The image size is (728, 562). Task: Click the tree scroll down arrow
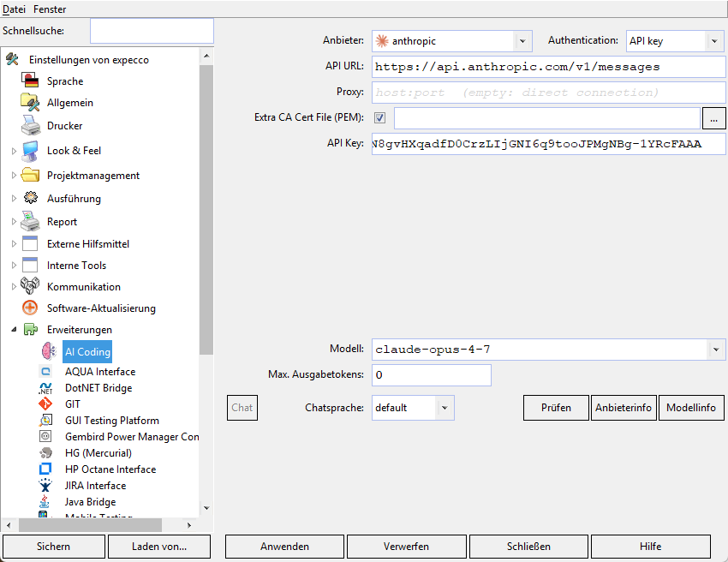point(206,508)
